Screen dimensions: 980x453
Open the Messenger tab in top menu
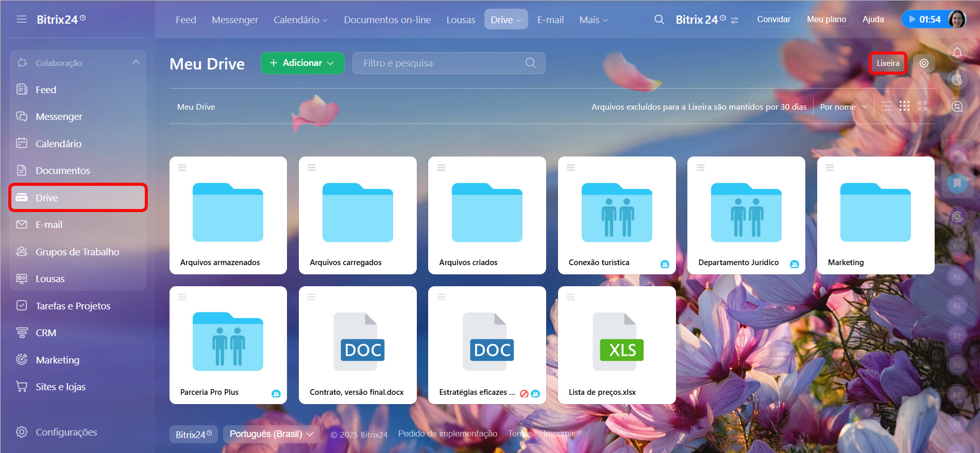point(234,20)
